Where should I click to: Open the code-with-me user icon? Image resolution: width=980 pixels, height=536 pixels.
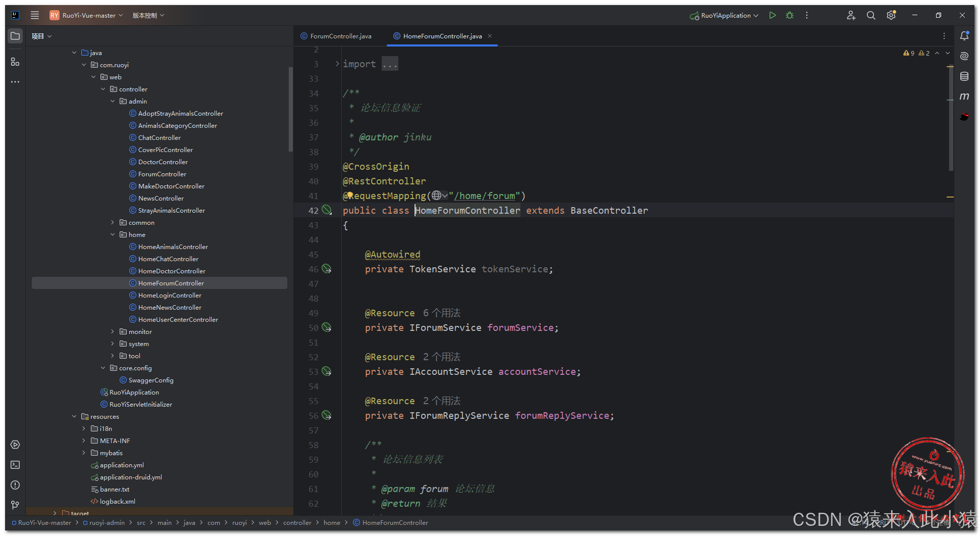pyautogui.click(x=851, y=15)
